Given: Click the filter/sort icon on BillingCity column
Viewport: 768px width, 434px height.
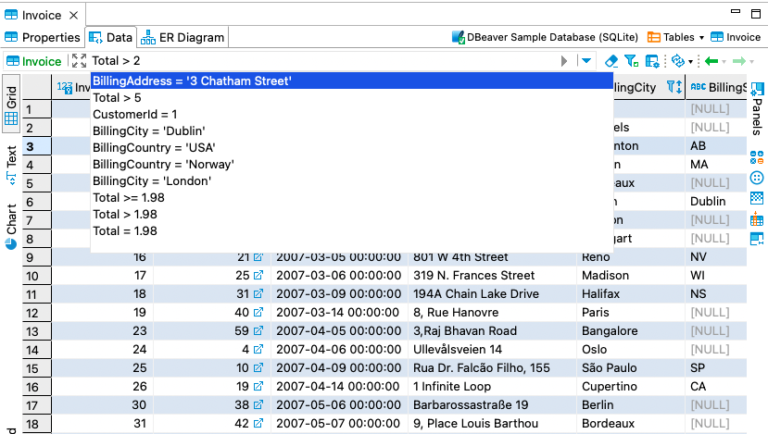Looking at the screenshot, I should click(674, 87).
